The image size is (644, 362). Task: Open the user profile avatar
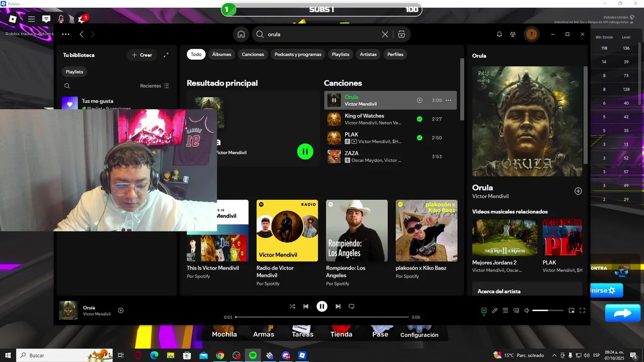tap(531, 34)
